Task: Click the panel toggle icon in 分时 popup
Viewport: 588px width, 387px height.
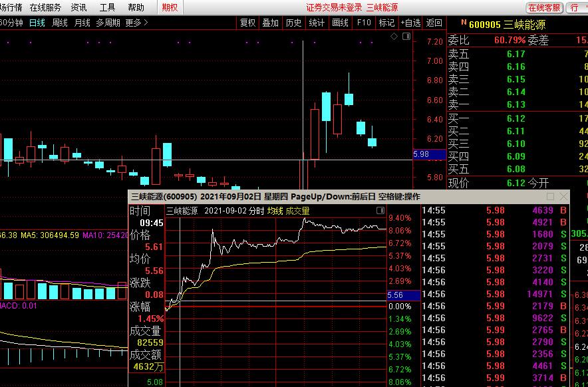Action: click(x=380, y=210)
